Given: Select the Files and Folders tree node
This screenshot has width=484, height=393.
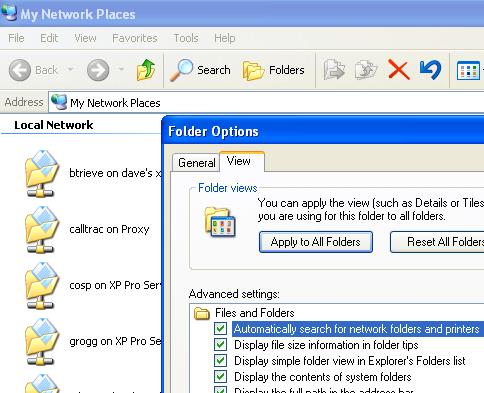Looking at the screenshot, I should point(255,313).
